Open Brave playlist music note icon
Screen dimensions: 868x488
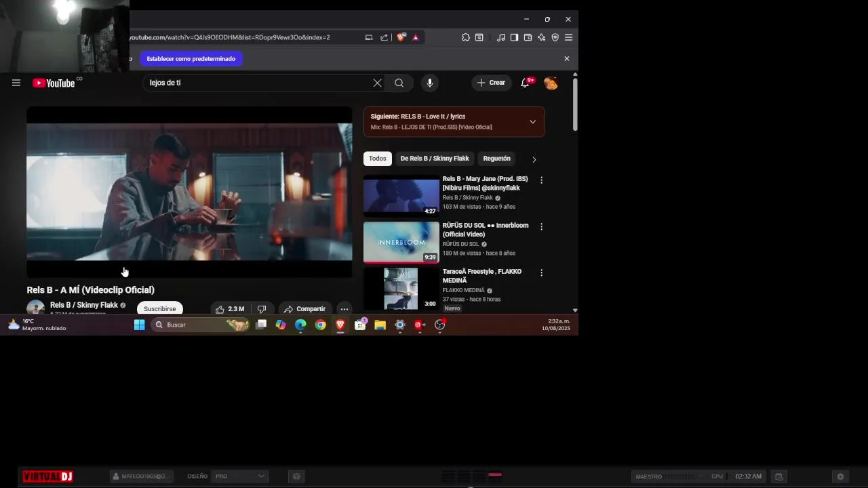(500, 37)
